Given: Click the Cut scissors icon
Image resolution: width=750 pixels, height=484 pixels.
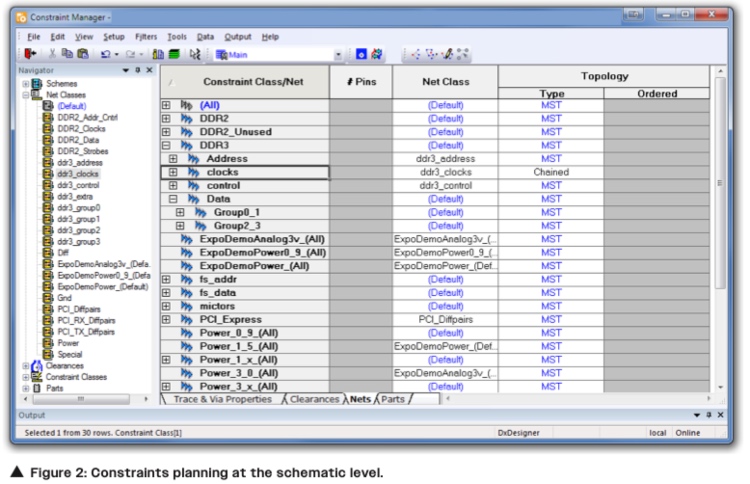Looking at the screenshot, I should (52, 54).
